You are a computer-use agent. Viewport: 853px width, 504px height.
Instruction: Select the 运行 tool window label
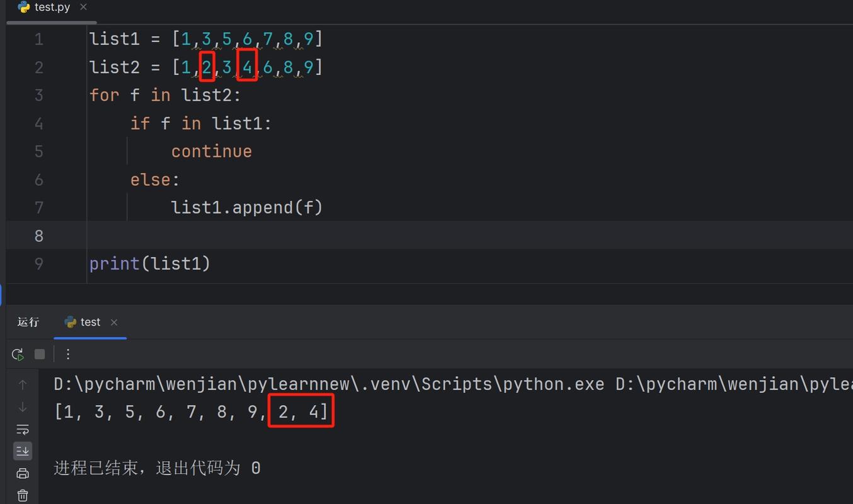point(28,322)
